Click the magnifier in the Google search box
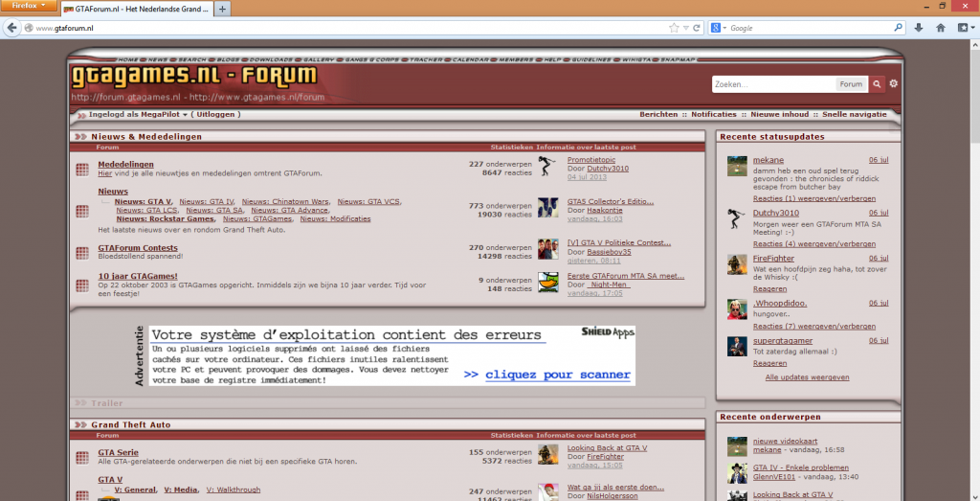The image size is (980, 501). pos(898,28)
